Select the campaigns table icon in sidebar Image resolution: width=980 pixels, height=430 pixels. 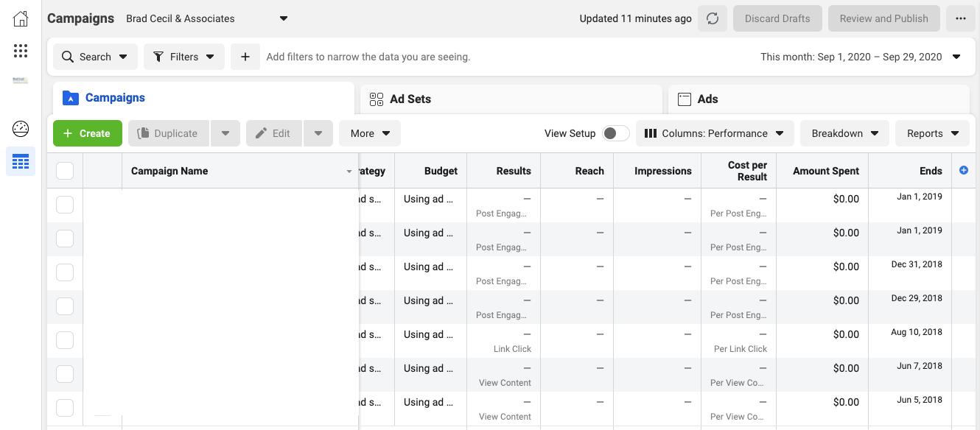click(x=21, y=161)
